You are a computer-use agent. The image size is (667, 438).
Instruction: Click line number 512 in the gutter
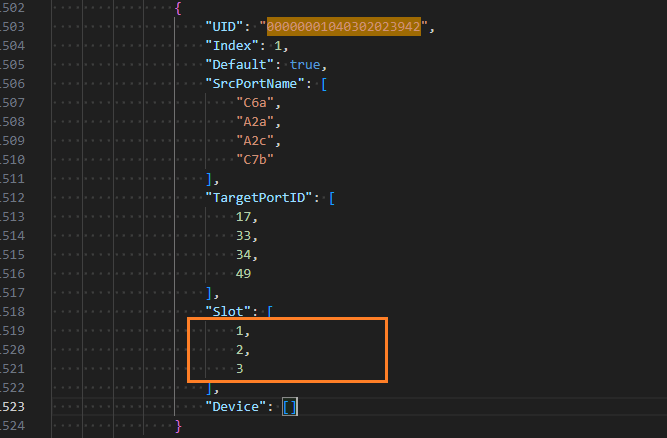click(x=12, y=198)
